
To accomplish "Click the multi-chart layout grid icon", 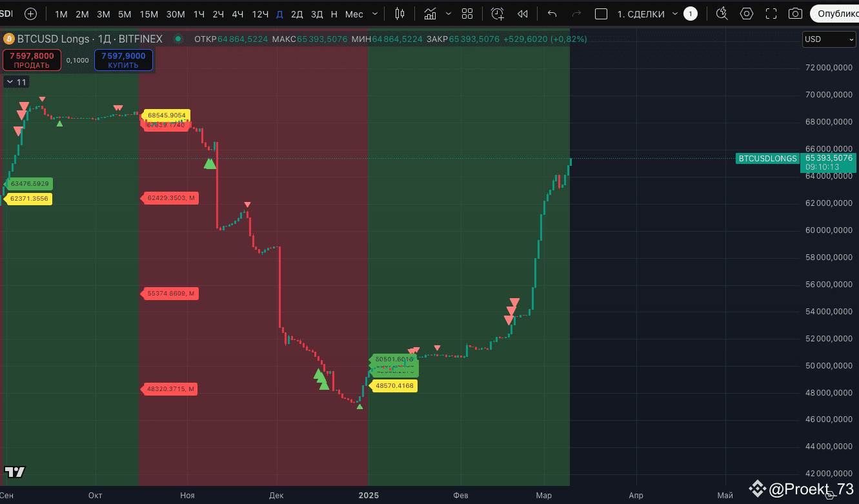I will [x=467, y=13].
